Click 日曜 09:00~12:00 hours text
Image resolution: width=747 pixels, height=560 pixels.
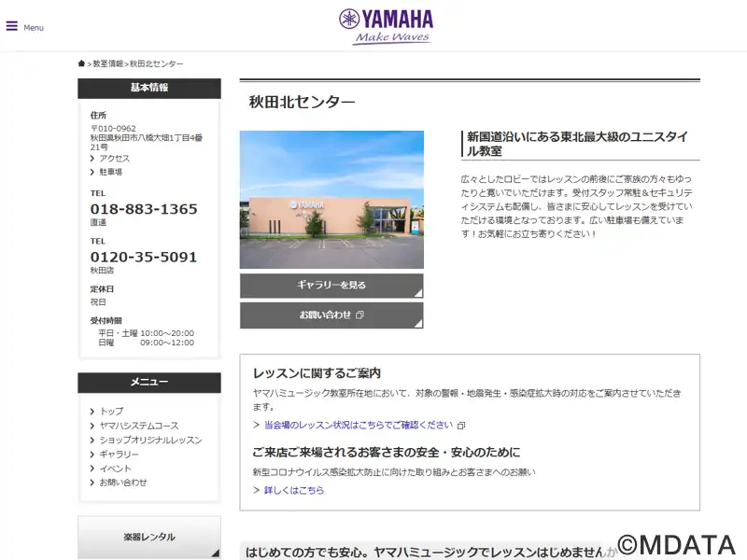click(x=147, y=343)
